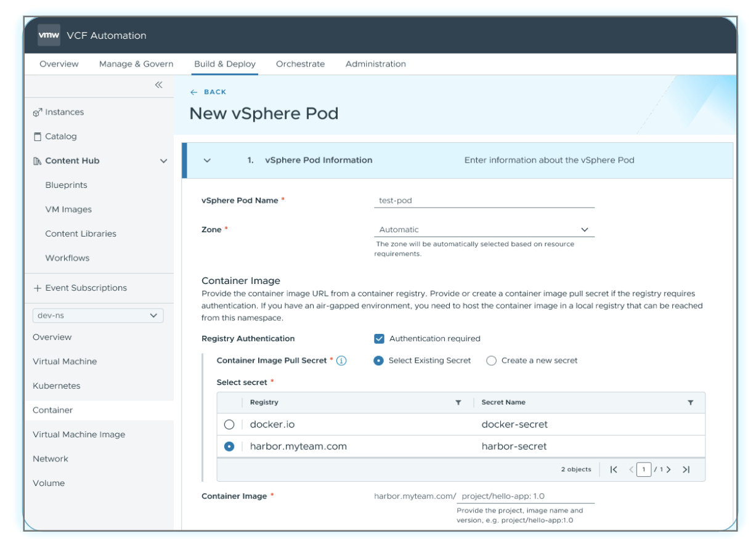
Task: Select the Select Existing Secret option
Action: click(x=379, y=361)
